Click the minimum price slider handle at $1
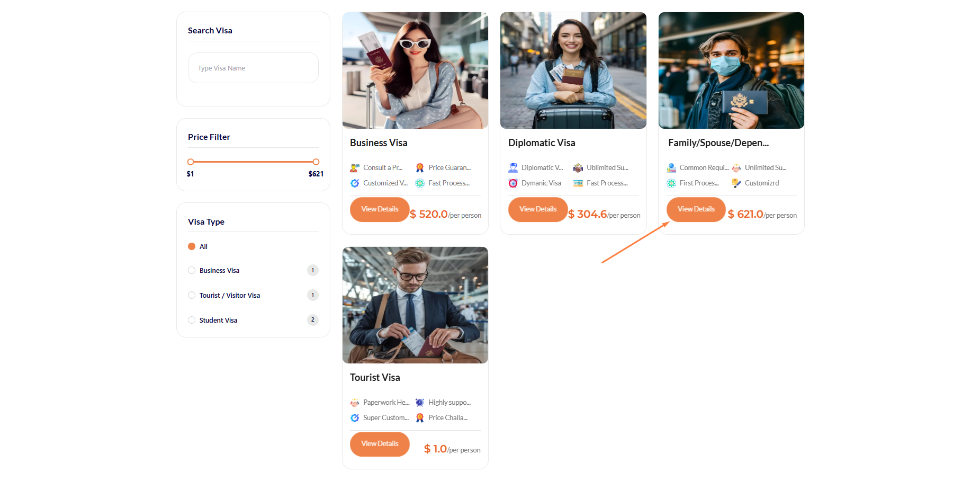The image size is (980, 480). tap(191, 162)
